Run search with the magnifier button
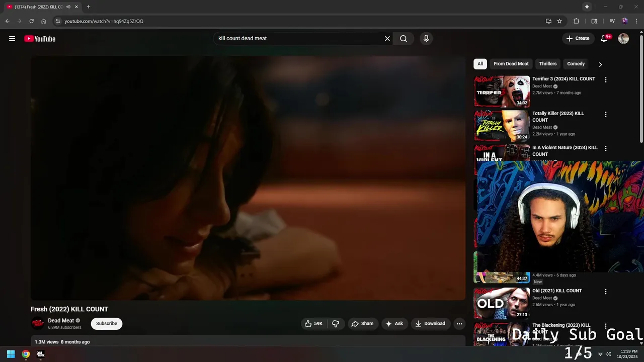 pyautogui.click(x=404, y=39)
